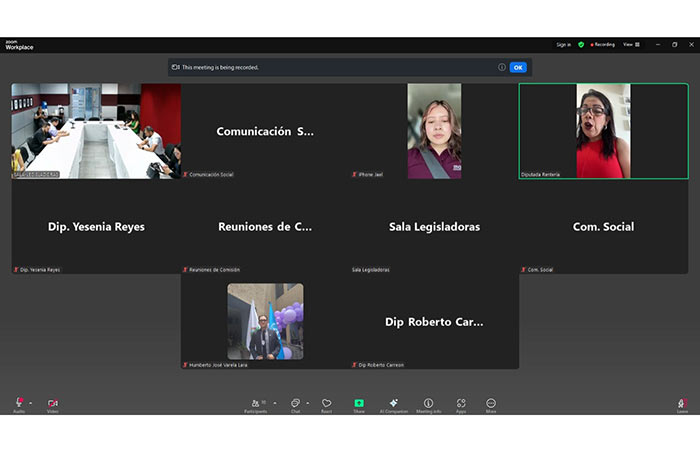The width and height of the screenshot is (700, 450).
Task: Open the Chat panel
Action: [295, 403]
